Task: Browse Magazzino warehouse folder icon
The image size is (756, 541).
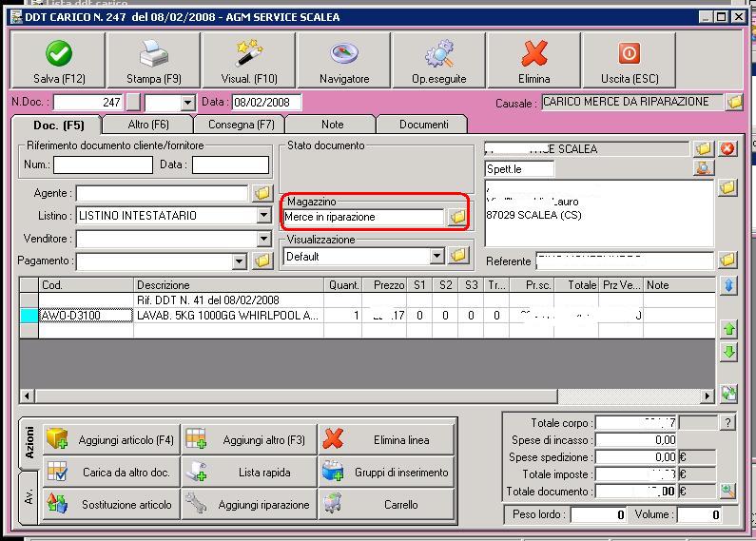Action: pos(457,217)
